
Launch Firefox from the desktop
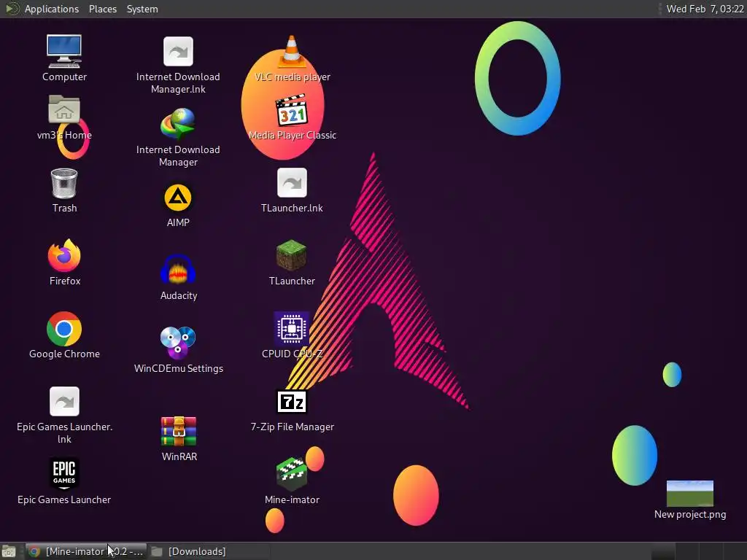tap(64, 256)
